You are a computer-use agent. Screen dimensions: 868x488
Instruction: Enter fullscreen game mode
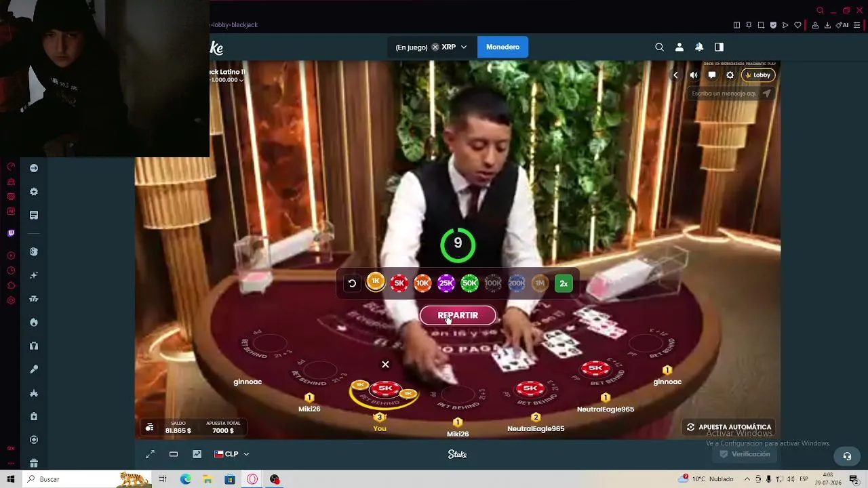point(150,454)
